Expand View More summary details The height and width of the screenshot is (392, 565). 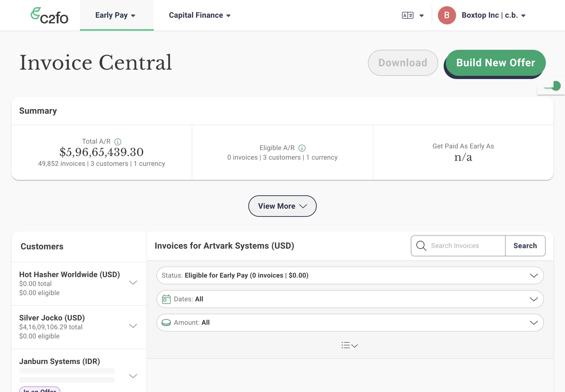282,206
